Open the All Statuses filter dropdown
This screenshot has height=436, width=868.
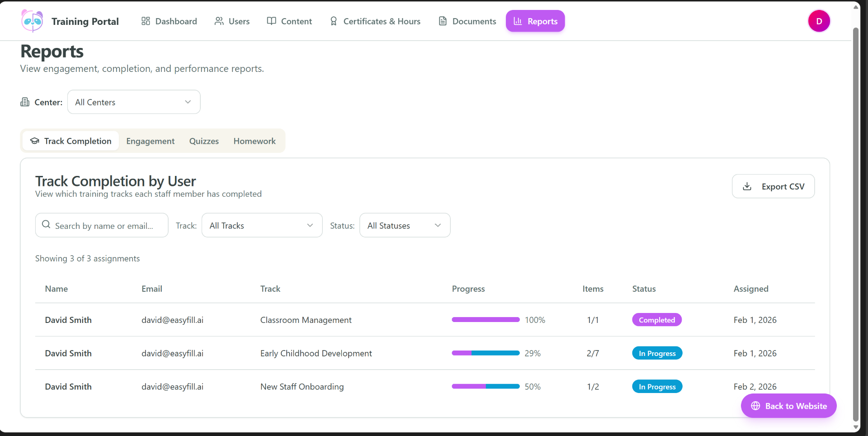[405, 225]
